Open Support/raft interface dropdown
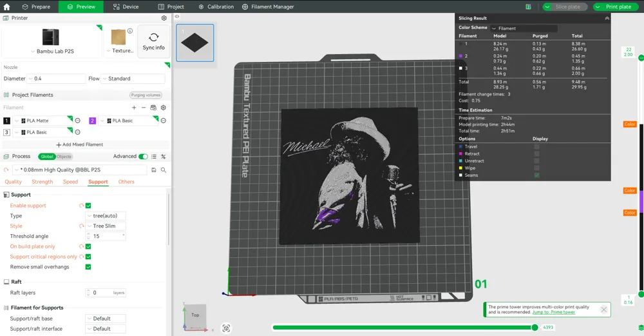Screen dimensions: 644x336 click(106, 329)
